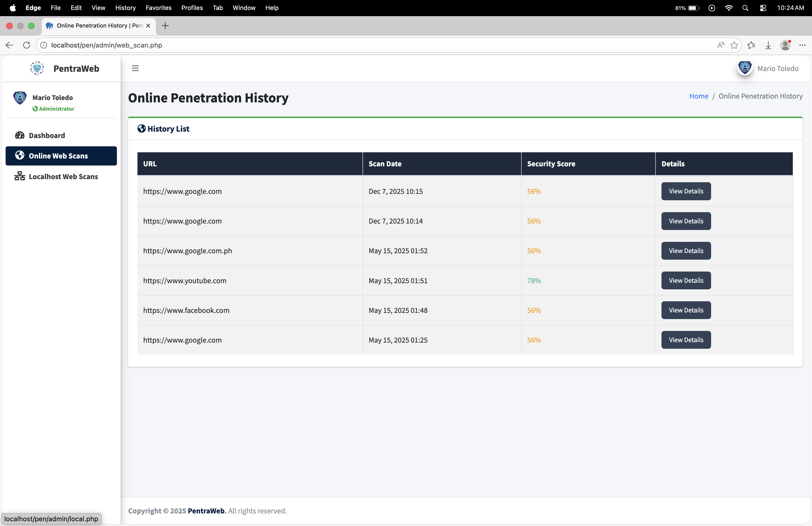Open the browser profile avatar menu
This screenshot has width=812, height=526.
coord(785,45)
